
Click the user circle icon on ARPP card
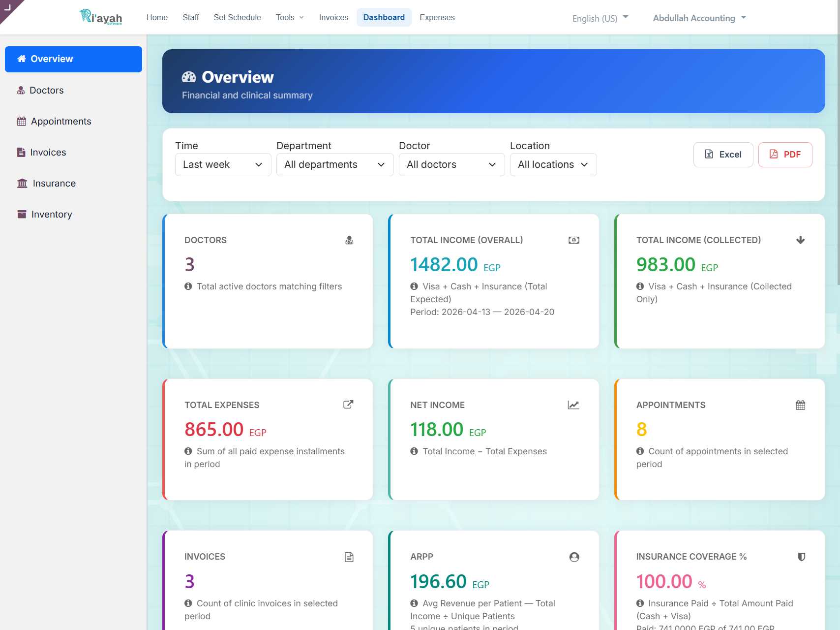574,557
